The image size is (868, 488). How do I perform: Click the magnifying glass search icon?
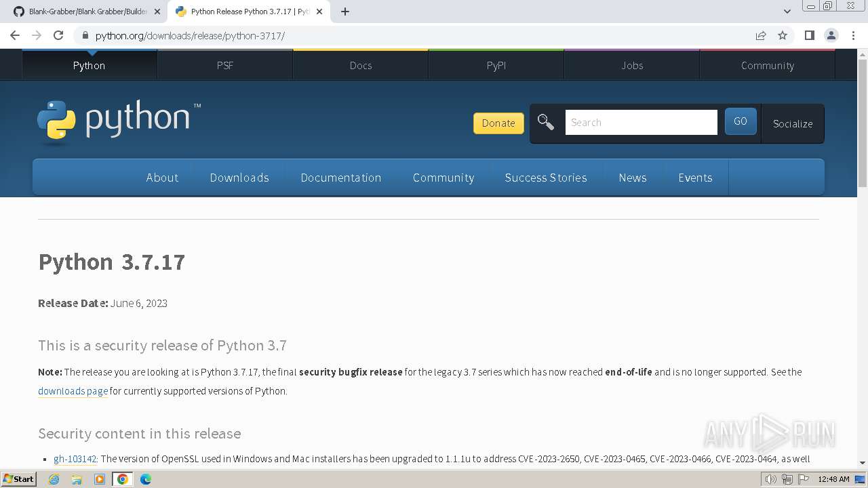pos(545,123)
